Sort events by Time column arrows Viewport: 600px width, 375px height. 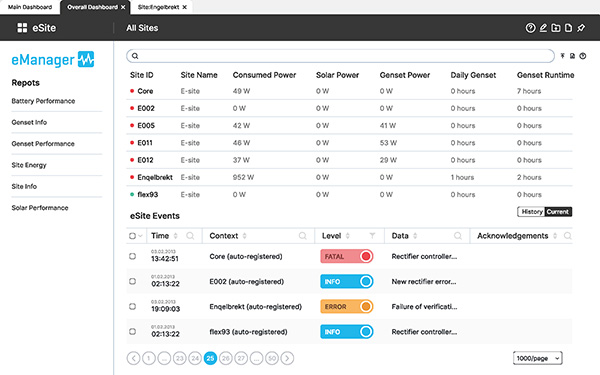(x=176, y=236)
